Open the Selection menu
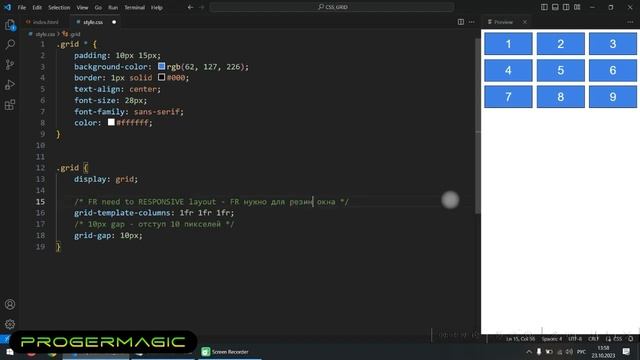640x360 pixels. point(59,7)
